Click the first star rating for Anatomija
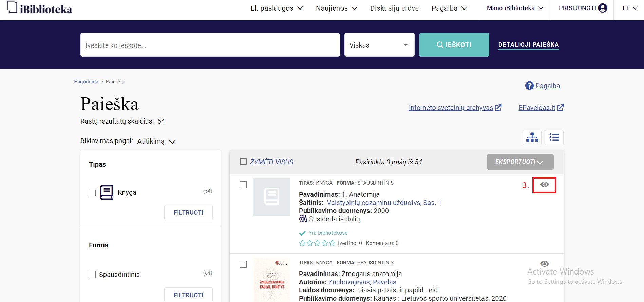 pos(302,243)
